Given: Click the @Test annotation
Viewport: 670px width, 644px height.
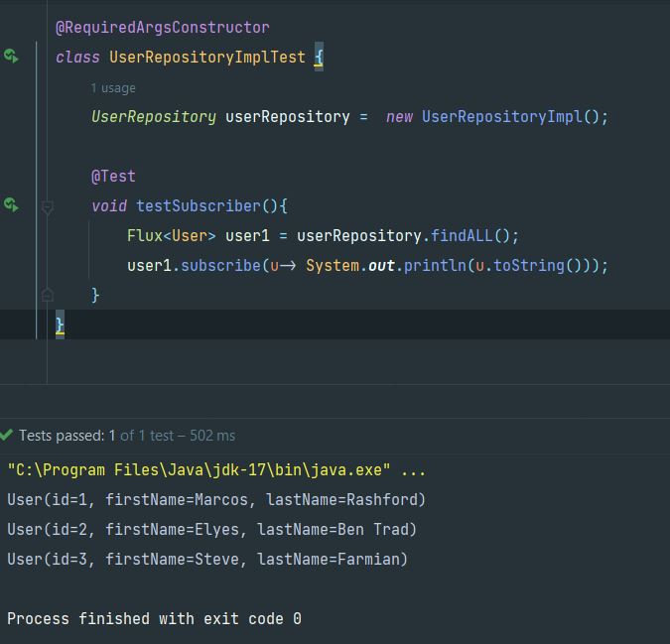Looking at the screenshot, I should click(x=113, y=176).
